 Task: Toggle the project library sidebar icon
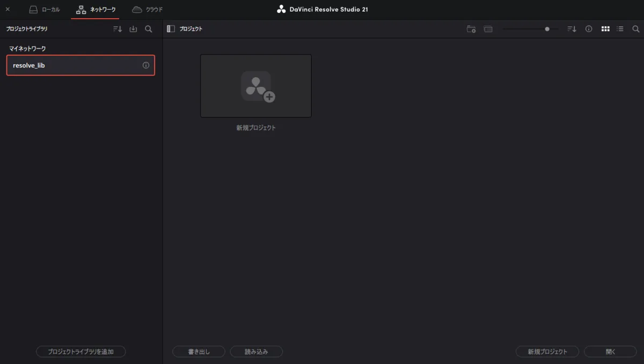(171, 29)
